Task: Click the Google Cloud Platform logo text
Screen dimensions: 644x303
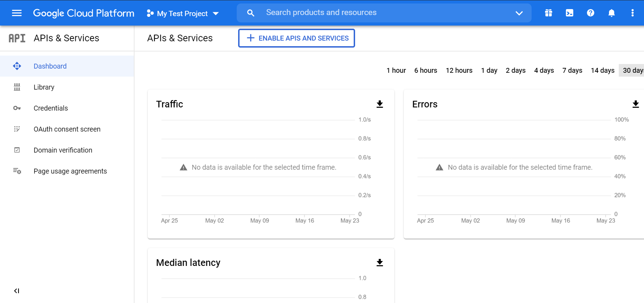Action: tap(84, 13)
